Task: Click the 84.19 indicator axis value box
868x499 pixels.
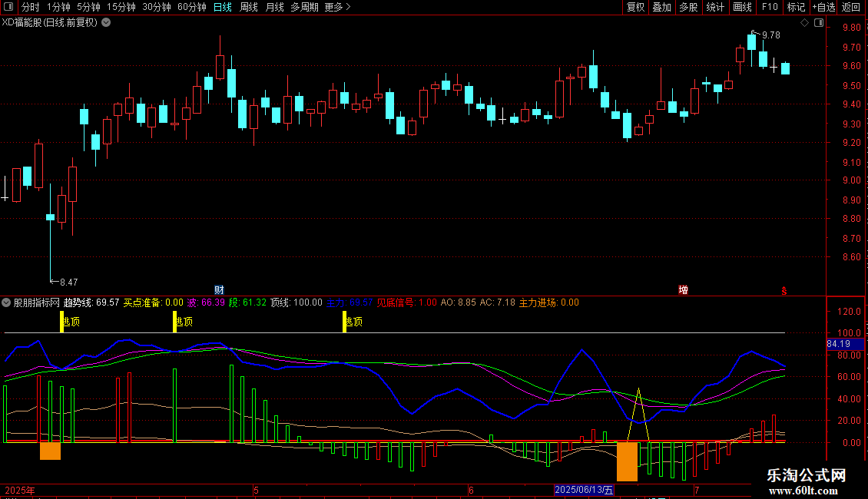Action: click(x=845, y=344)
